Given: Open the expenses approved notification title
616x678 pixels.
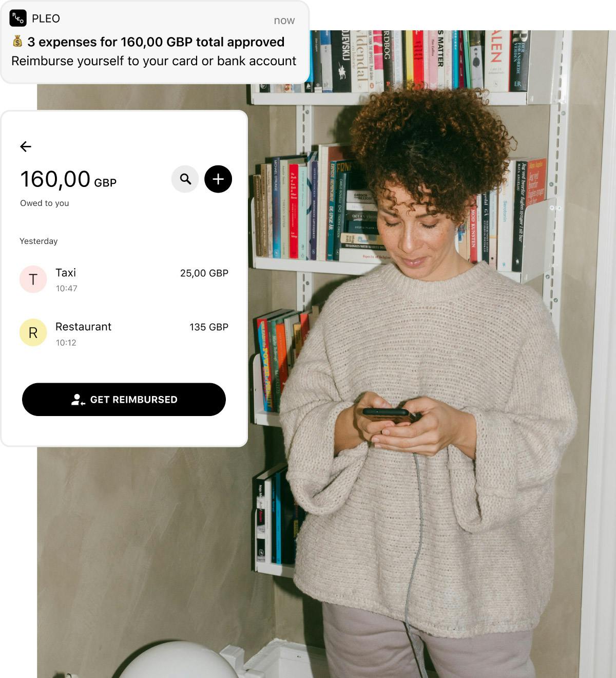Looking at the screenshot, I should pos(156,42).
